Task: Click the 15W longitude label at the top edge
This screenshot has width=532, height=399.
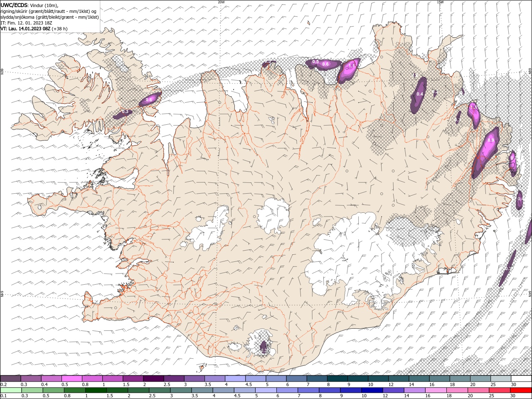Action: [440, 2]
